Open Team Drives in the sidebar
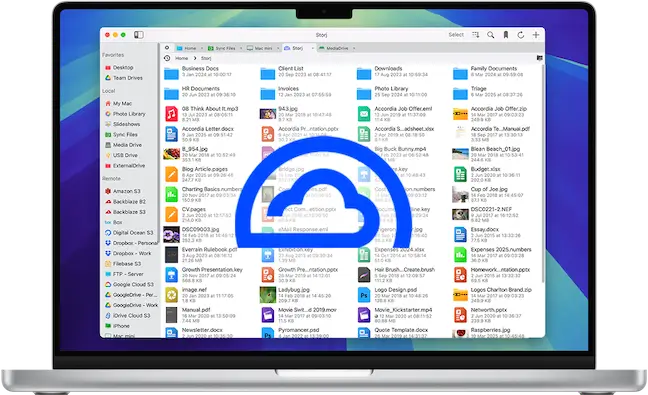Image resolution: width=648 pixels, height=395 pixels. (x=124, y=78)
